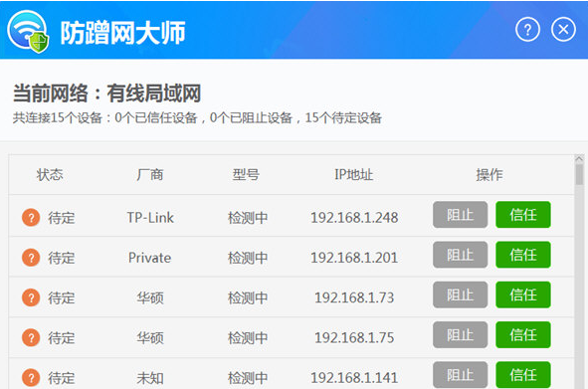588x389 pixels.
Task: Click the 防蹭网大师 title text
Action: point(123,33)
